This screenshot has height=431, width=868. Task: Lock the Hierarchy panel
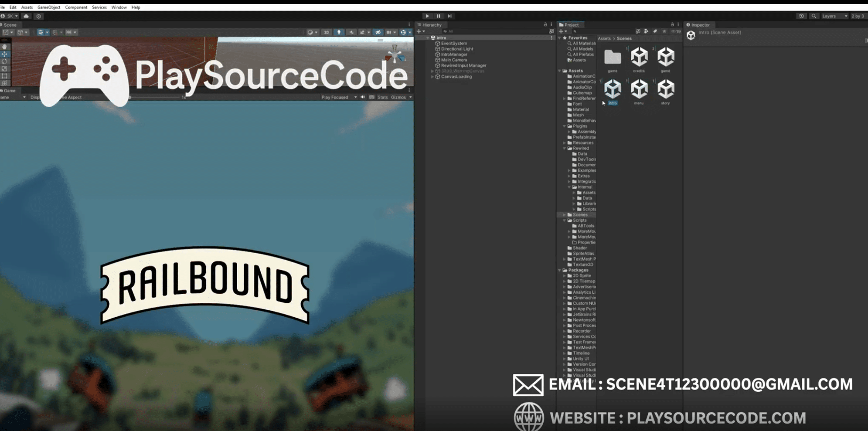(545, 25)
